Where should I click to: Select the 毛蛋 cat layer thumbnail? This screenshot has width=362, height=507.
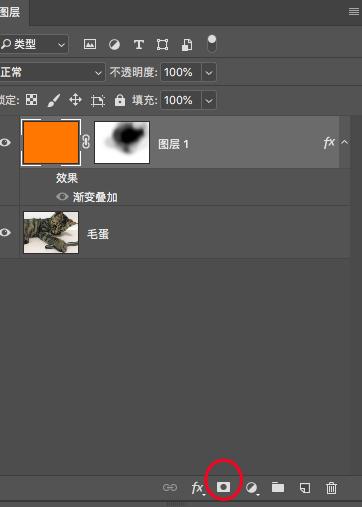tap(51, 232)
